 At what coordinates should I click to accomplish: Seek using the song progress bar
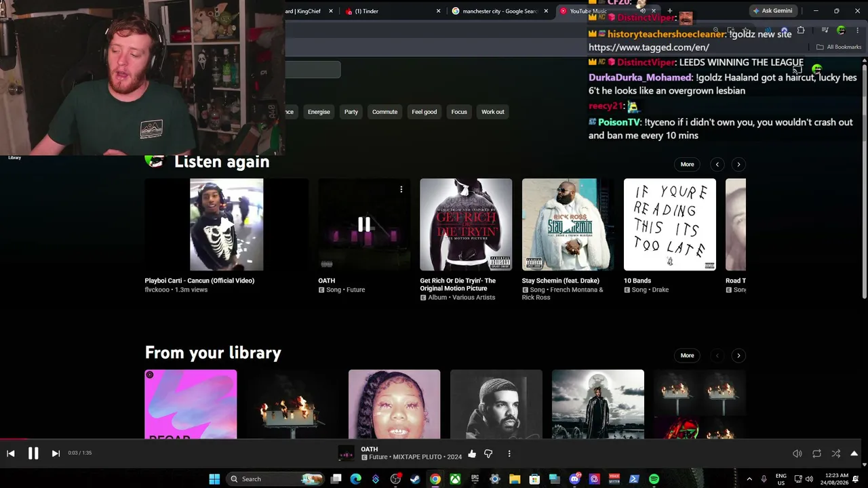coord(434,439)
